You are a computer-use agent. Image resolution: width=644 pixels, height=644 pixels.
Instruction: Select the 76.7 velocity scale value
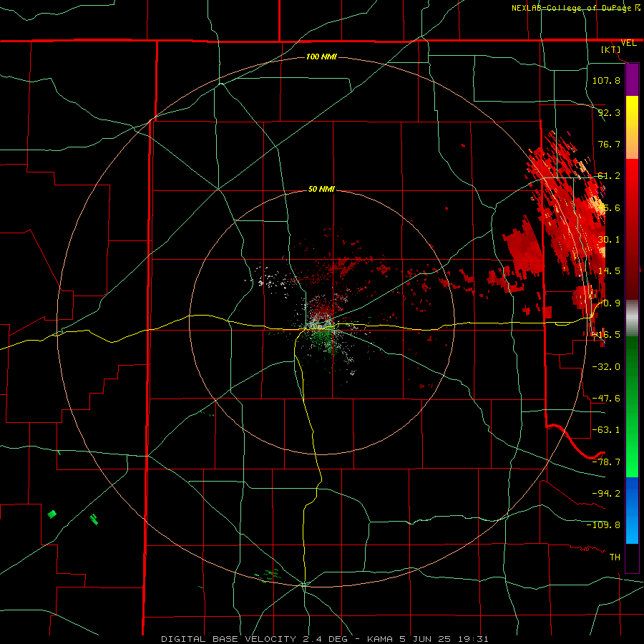pyautogui.click(x=609, y=144)
